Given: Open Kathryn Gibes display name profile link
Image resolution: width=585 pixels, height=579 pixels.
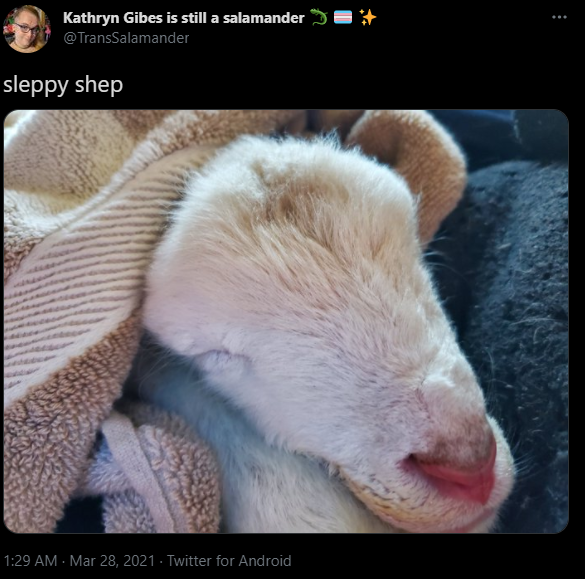Looking at the screenshot, I should point(184,18).
